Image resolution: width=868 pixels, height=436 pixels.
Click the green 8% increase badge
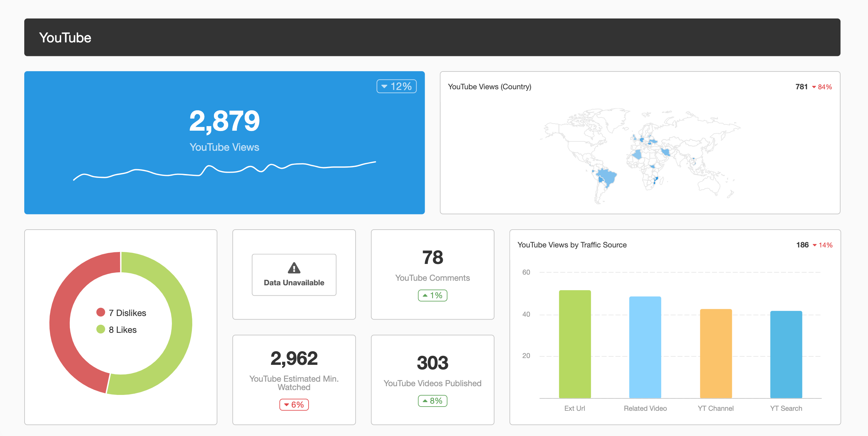point(432,401)
